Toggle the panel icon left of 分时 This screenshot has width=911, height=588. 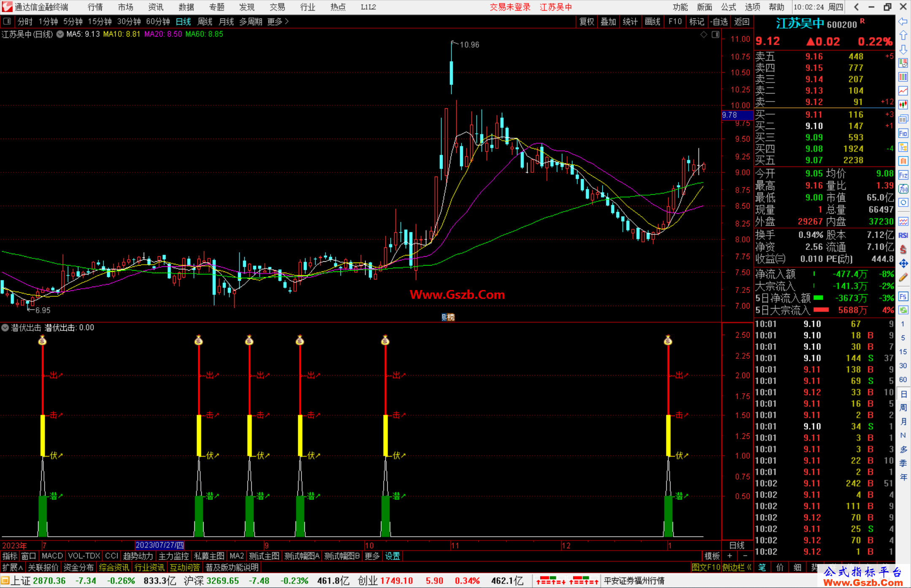7,21
